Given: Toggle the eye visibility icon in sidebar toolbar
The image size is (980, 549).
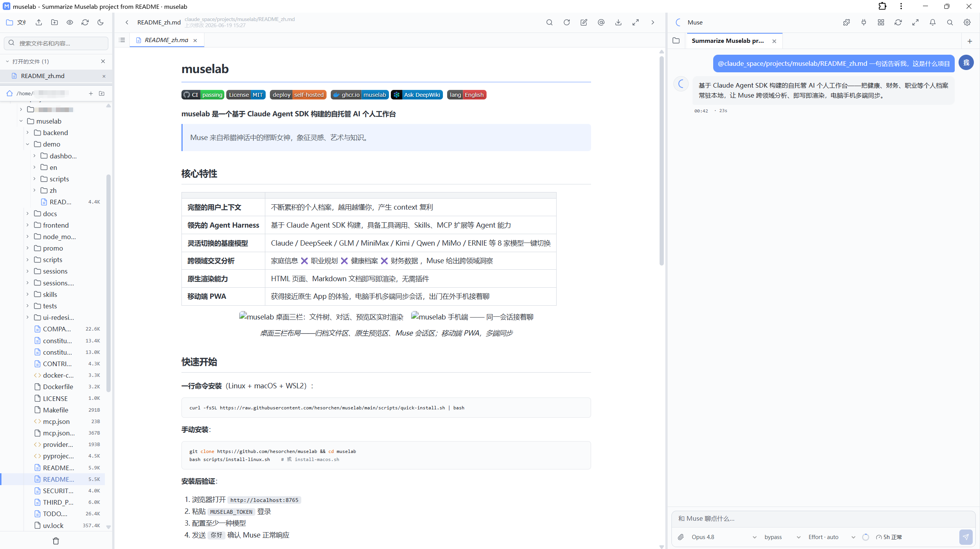Looking at the screenshot, I should coord(70,22).
